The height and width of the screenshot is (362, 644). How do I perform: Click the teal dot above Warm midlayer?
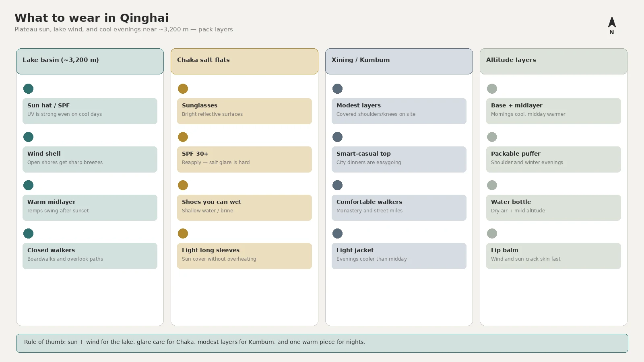[28, 185]
